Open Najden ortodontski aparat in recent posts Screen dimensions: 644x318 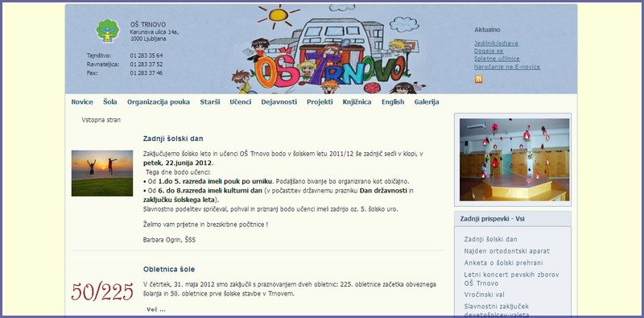(507, 250)
